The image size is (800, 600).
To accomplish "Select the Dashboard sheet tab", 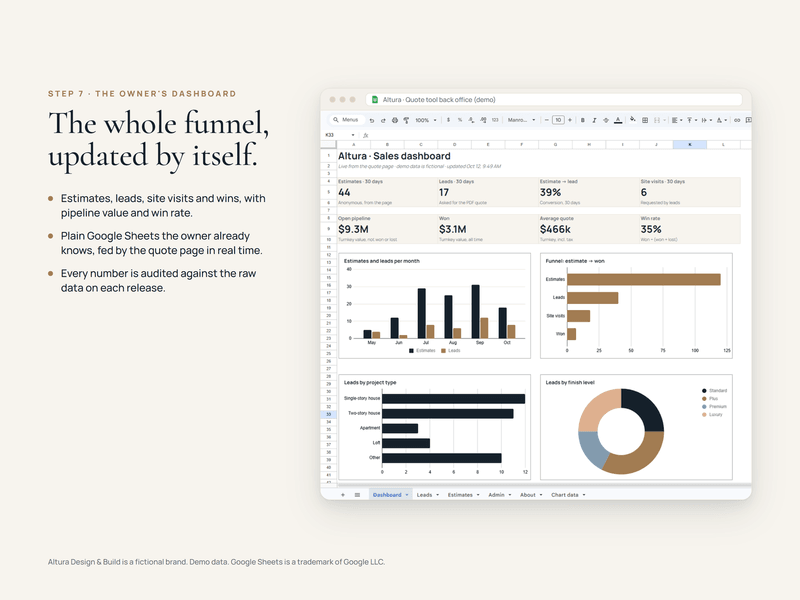I will pyautogui.click(x=390, y=494).
